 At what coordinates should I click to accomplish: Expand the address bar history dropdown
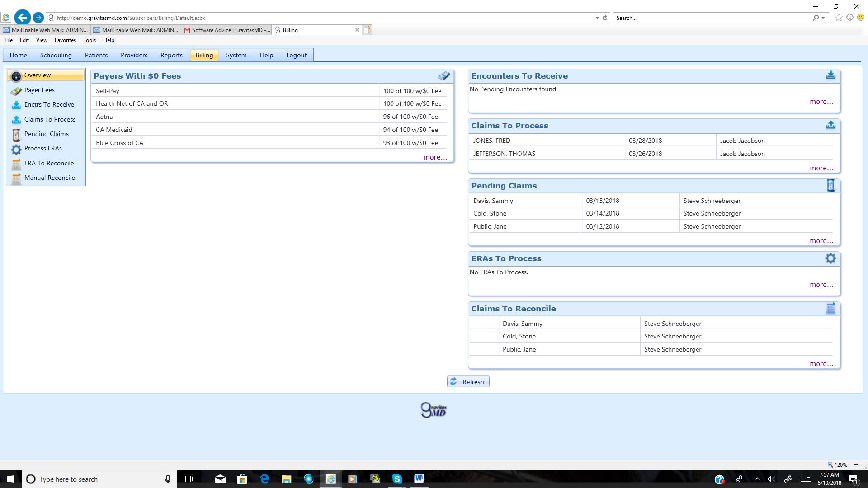[597, 18]
